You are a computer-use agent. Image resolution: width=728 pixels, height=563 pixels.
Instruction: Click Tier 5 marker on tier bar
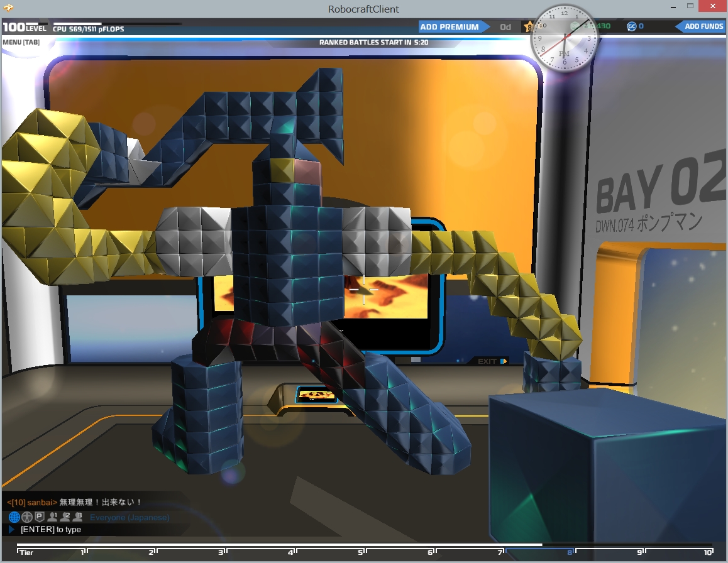pos(361,552)
